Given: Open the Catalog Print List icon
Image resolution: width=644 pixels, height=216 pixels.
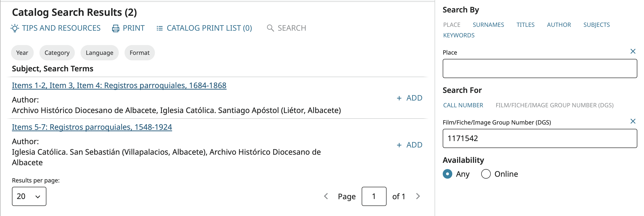Looking at the screenshot, I should (x=159, y=28).
